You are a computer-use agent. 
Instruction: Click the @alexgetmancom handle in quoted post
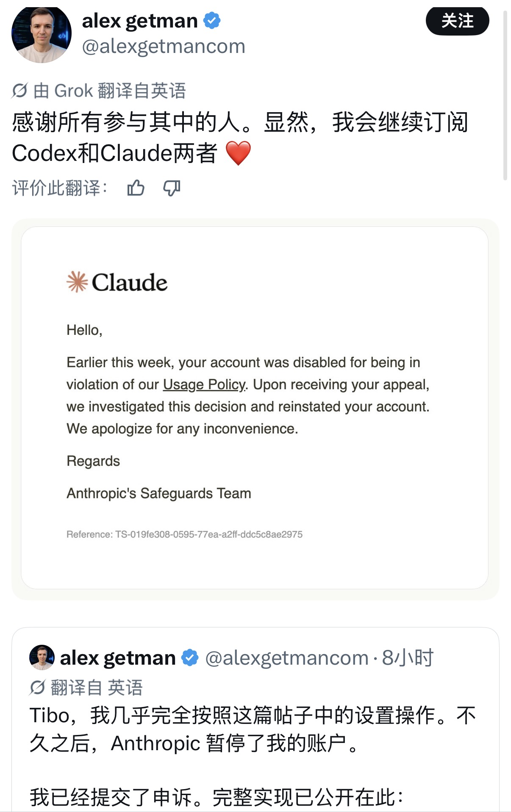[x=287, y=658]
